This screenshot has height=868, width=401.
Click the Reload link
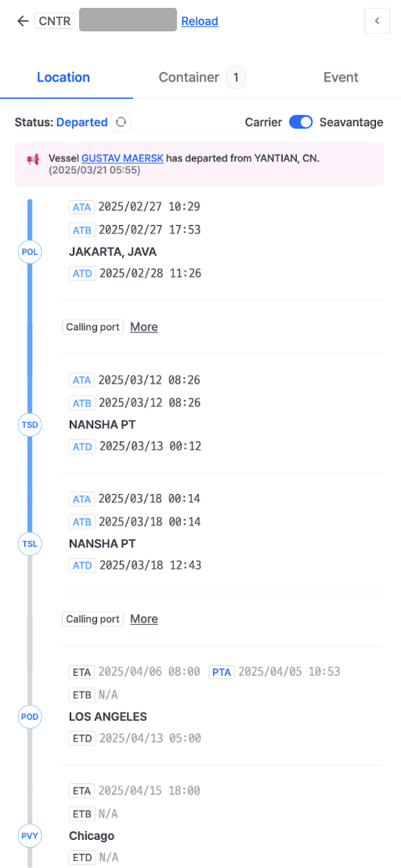pos(200,21)
